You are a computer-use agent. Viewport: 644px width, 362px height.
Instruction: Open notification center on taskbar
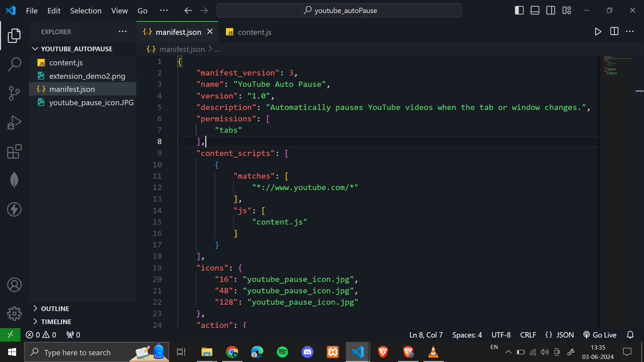pos(627,352)
